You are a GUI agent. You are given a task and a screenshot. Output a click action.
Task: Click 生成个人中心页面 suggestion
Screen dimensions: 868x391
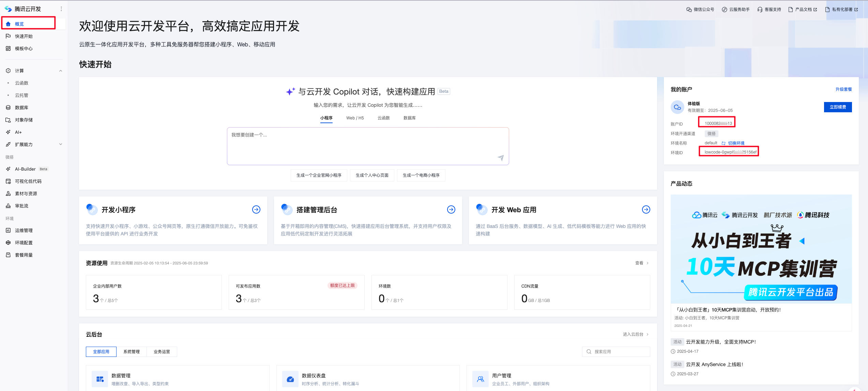(x=372, y=175)
